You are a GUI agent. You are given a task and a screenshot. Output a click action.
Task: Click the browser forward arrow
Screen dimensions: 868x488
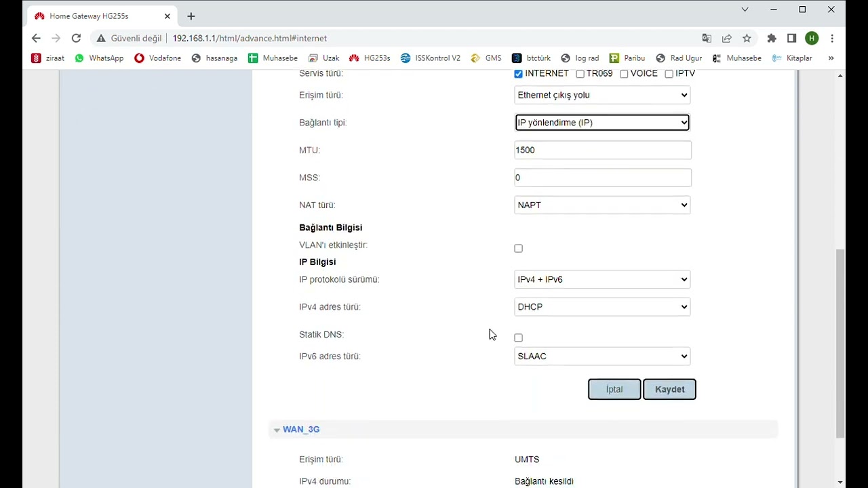(56, 39)
